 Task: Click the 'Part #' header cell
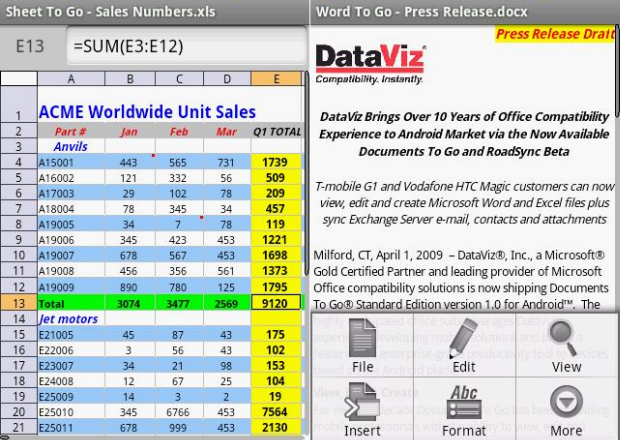71,131
